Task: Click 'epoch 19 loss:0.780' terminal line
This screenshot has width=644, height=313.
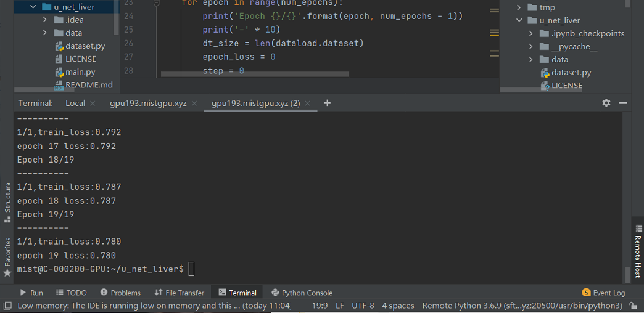Action: tap(67, 256)
